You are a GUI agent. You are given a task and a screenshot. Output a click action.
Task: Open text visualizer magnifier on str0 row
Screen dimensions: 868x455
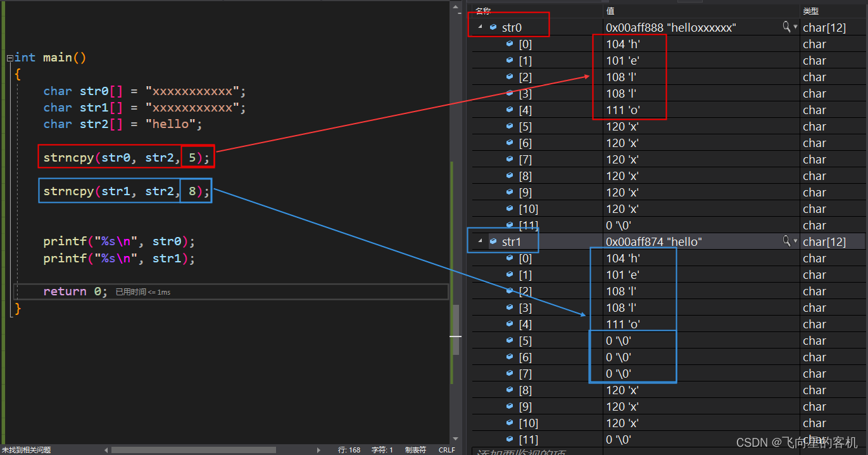[x=786, y=27]
